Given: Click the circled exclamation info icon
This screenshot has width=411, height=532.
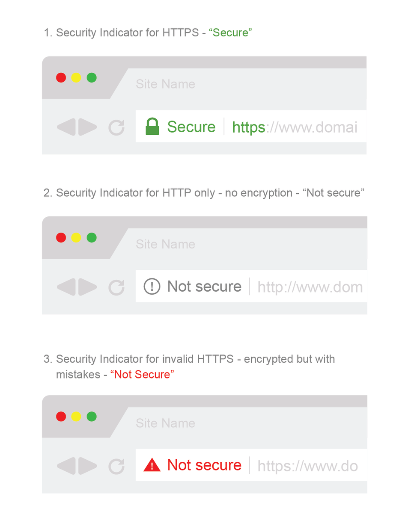Looking at the screenshot, I should [152, 287].
